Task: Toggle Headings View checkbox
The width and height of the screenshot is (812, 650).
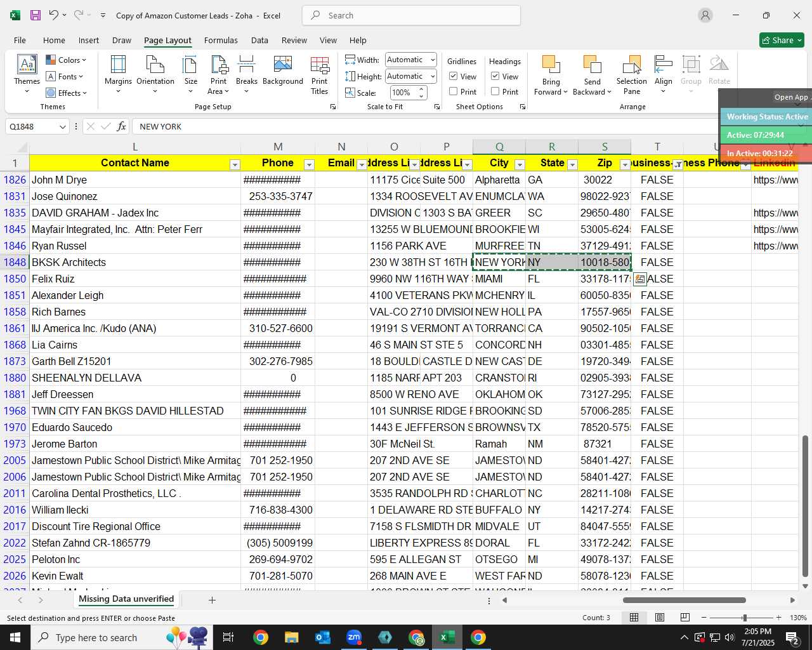Action: click(x=495, y=76)
